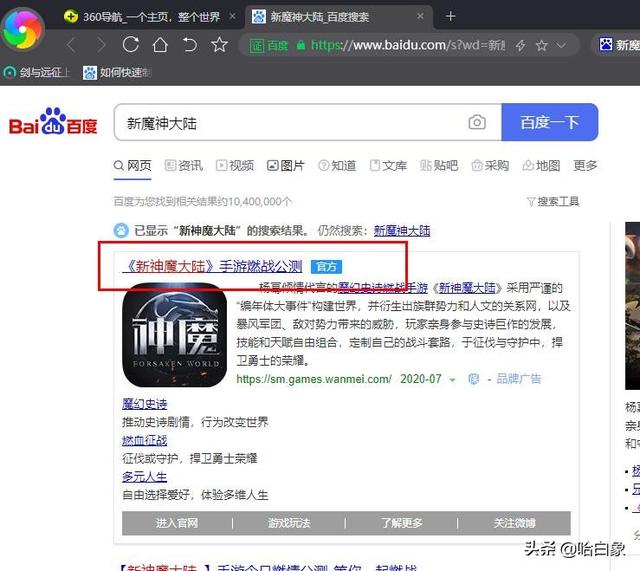The width and height of the screenshot is (640, 571).
Task: Expand the address bar dropdown chevron
Action: 561,45
